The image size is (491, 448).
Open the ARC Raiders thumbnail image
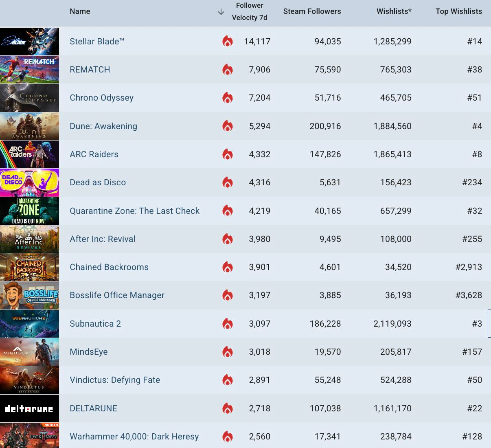(29, 154)
